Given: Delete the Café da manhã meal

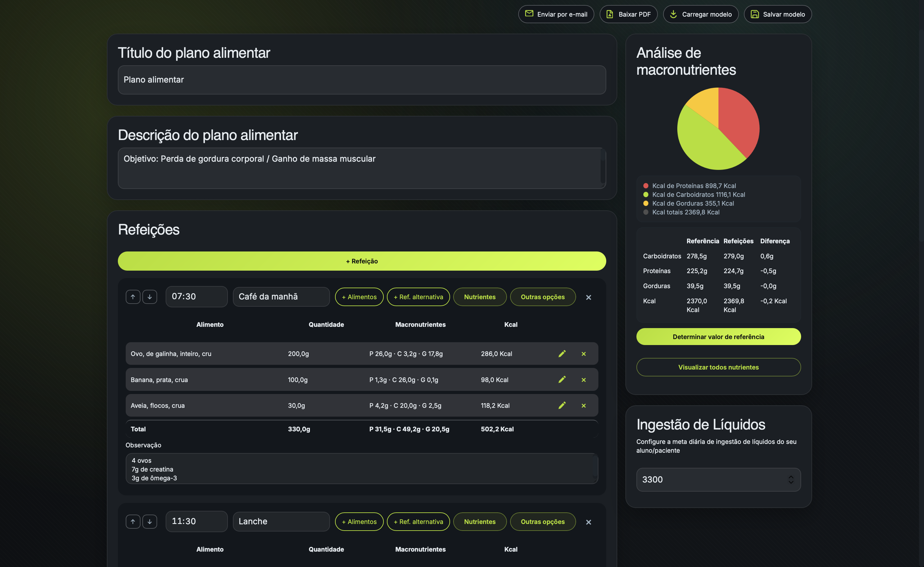Looking at the screenshot, I should pyautogui.click(x=588, y=297).
